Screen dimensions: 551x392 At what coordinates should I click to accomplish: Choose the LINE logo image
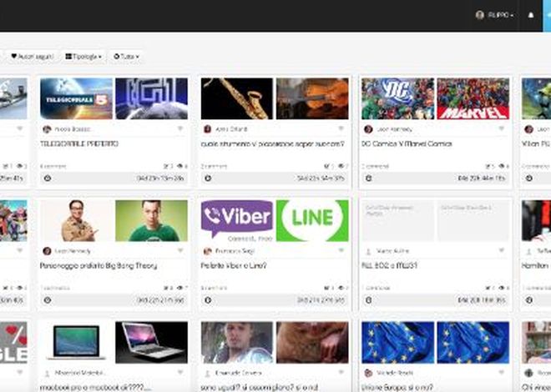click(x=312, y=220)
